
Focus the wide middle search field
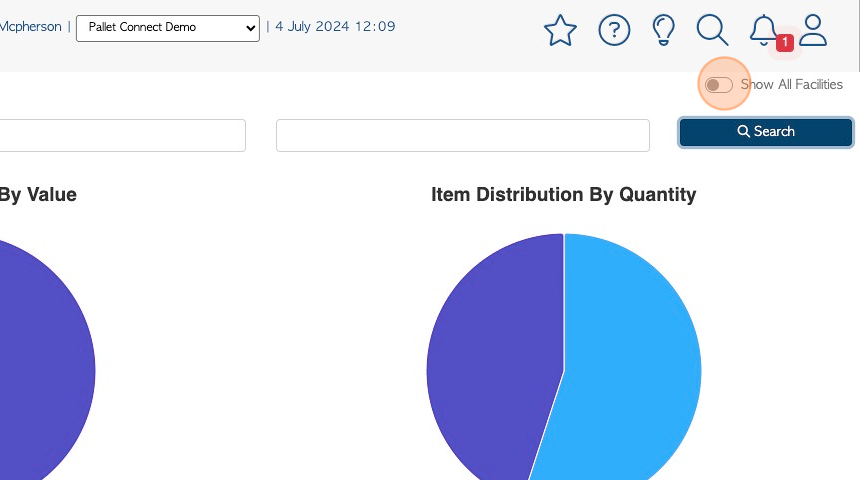tap(463, 135)
